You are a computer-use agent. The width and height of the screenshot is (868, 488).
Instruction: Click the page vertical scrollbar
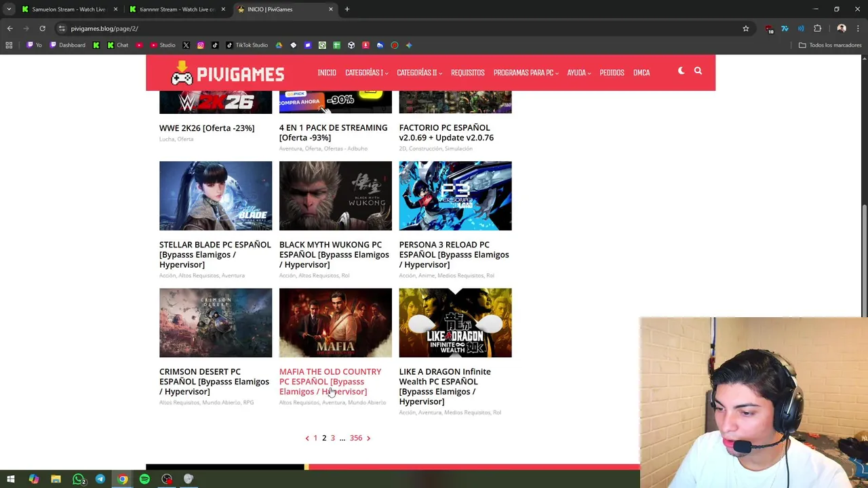point(864,260)
